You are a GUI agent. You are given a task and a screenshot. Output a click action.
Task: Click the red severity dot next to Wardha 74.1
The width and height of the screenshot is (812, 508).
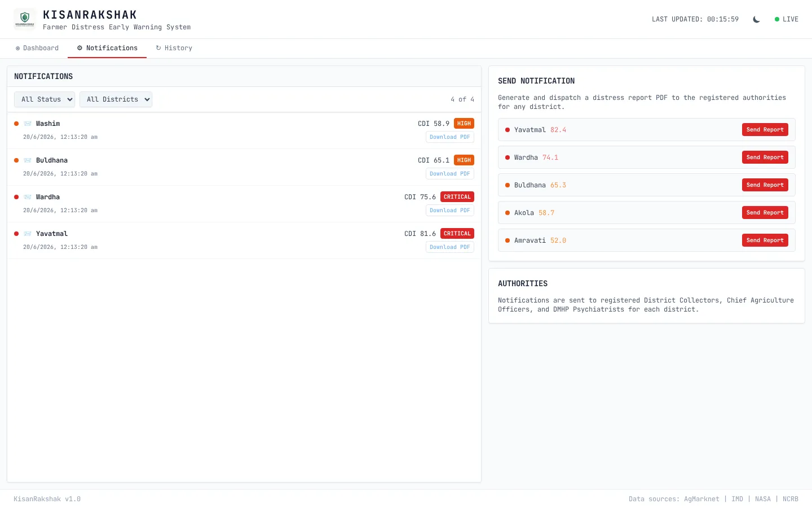coord(507,157)
